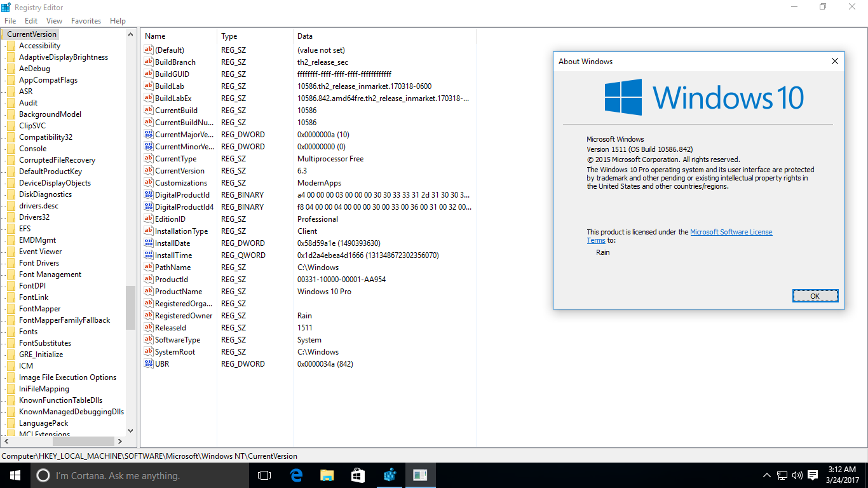Select the SystemRoot value name
This screenshot has width=868, height=488.
click(x=175, y=352)
